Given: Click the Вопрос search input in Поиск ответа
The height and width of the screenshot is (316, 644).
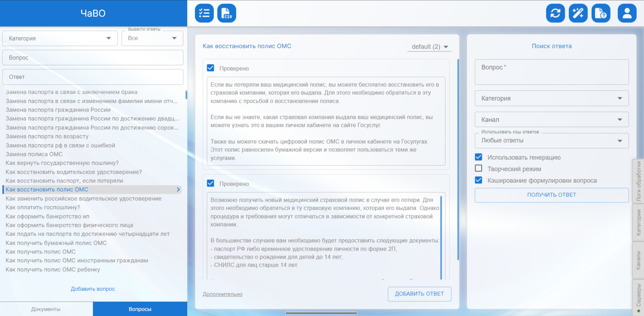Looking at the screenshot, I should 551,72.
